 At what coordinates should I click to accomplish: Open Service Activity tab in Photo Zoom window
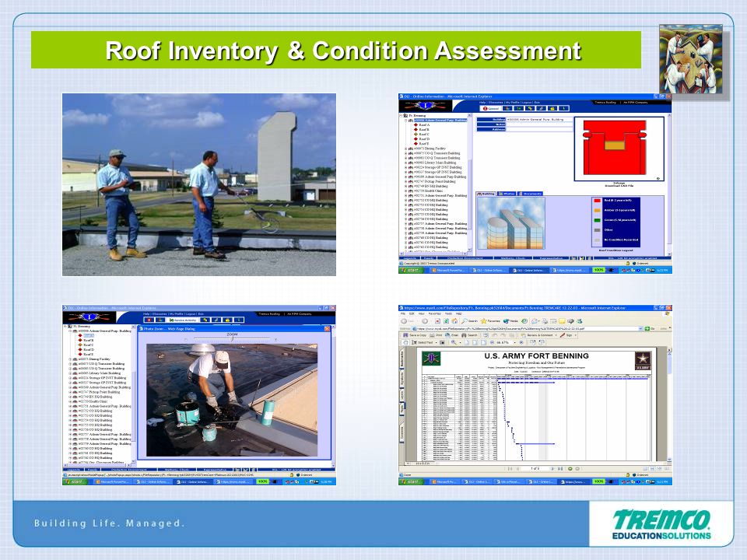182,320
